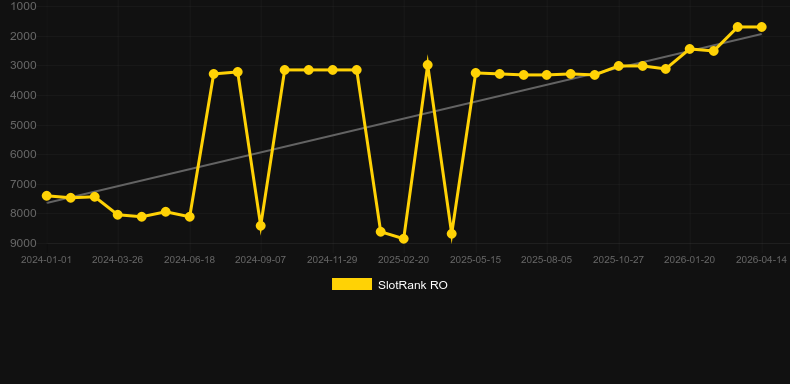The image size is (790, 384).
Task: Click the 4000 y-axis label
Action: (23, 95)
